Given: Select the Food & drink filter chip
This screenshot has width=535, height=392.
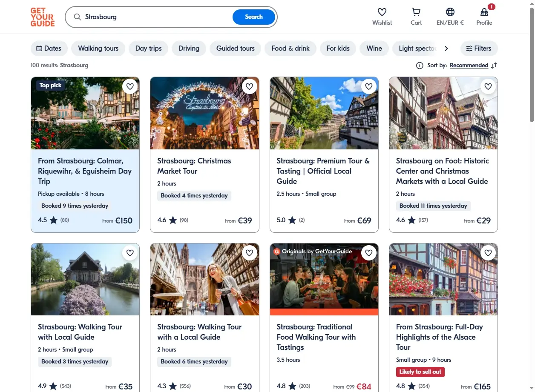Looking at the screenshot, I should 291,49.
